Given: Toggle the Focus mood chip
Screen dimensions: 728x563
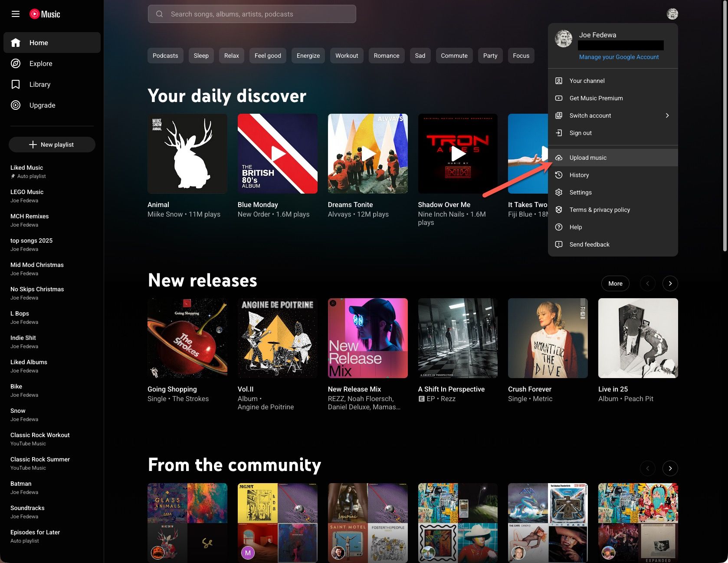Looking at the screenshot, I should tap(521, 56).
